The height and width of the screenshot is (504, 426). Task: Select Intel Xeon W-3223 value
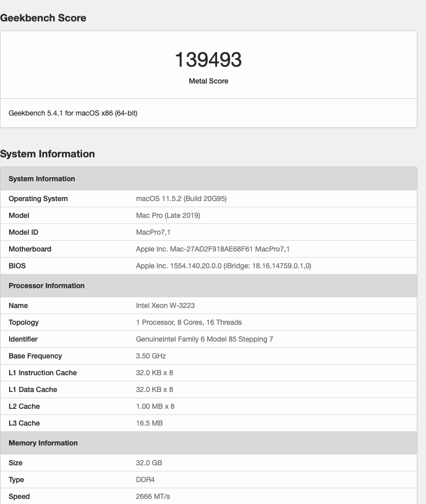[x=166, y=305]
